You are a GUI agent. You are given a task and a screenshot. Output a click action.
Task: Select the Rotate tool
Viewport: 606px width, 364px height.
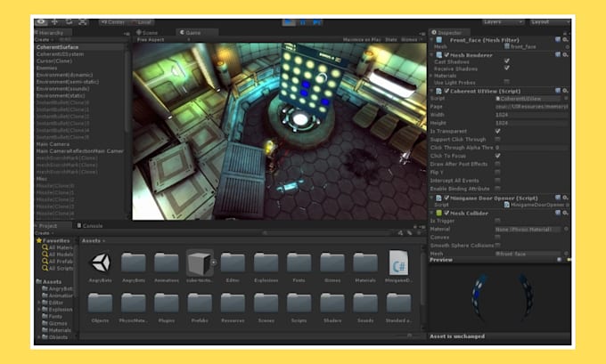[x=69, y=22]
